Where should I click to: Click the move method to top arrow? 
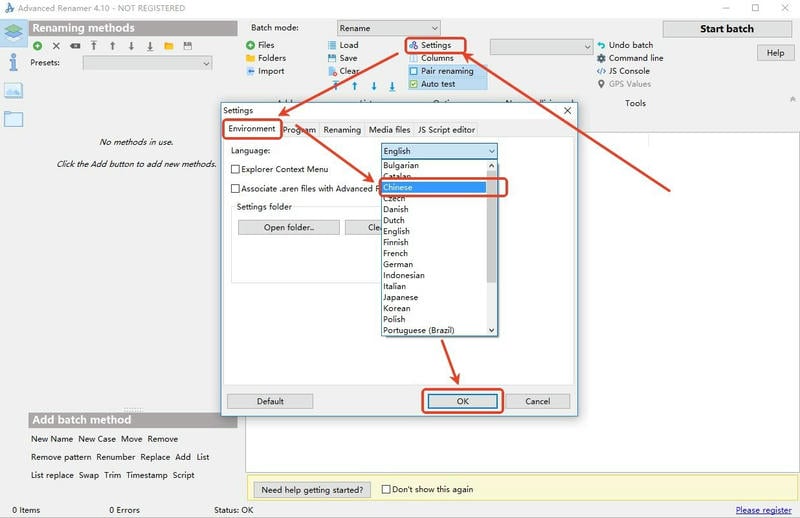click(94, 45)
